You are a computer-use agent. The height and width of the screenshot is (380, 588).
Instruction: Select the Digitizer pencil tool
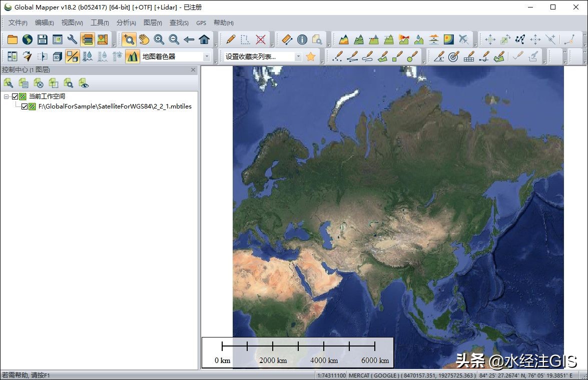pos(231,39)
